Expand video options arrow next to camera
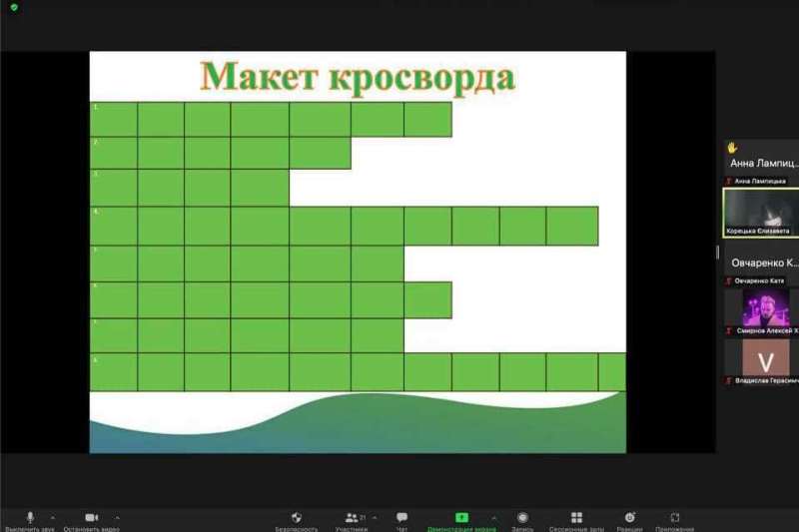799x532 pixels. point(117,518)
